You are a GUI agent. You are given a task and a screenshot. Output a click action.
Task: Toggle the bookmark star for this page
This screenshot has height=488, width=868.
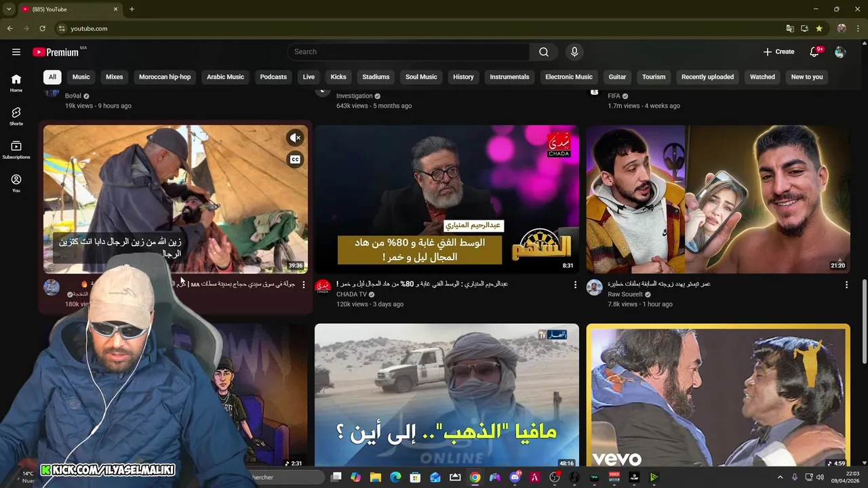[819, 28]
